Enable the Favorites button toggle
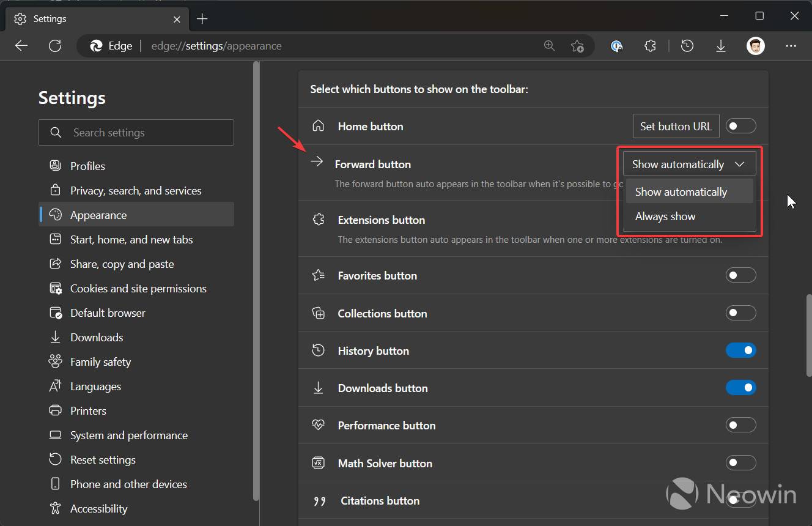 [740, 275]
